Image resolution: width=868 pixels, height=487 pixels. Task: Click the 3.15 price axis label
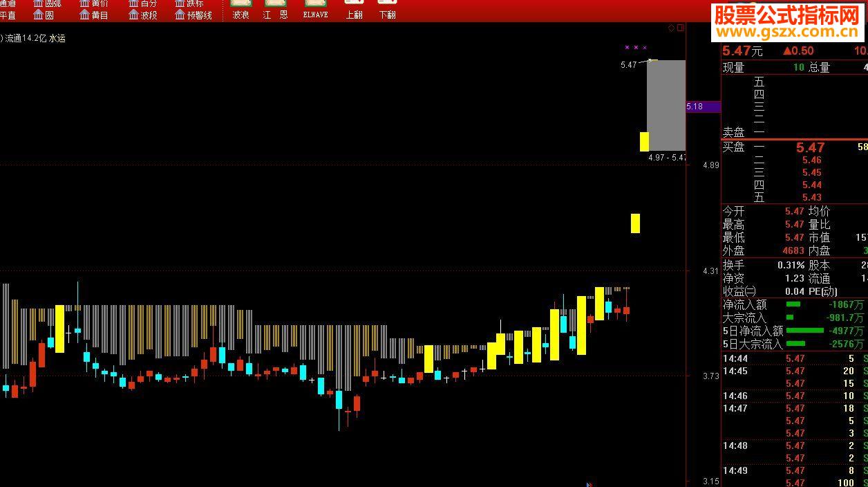[710, 481]
